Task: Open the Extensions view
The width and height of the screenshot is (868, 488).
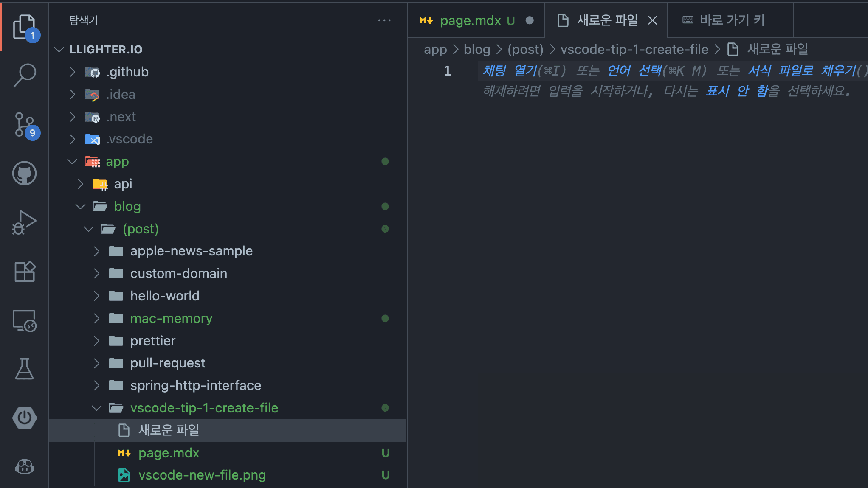Action: point(24,272)
